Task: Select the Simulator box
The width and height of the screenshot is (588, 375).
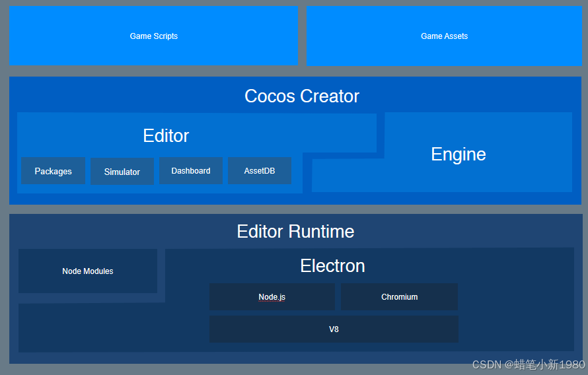Action: coord(122,171)
